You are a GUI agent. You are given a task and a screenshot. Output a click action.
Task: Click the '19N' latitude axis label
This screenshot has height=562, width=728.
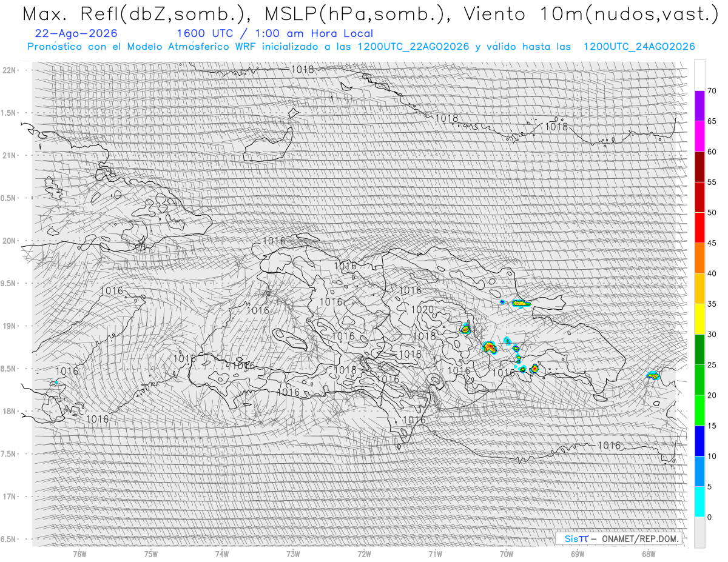(9, 326)
